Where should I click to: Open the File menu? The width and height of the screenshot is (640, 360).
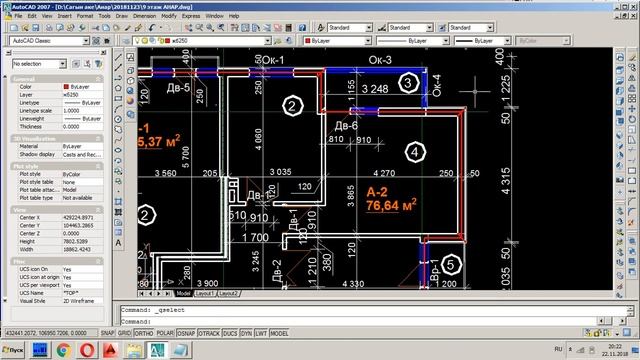click(18, 16)
